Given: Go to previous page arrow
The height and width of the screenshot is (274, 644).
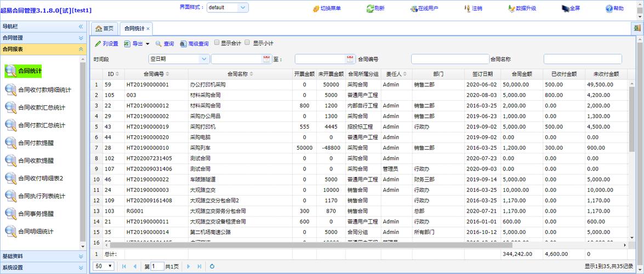Looking at the screenshot, I should coord(135,266).
